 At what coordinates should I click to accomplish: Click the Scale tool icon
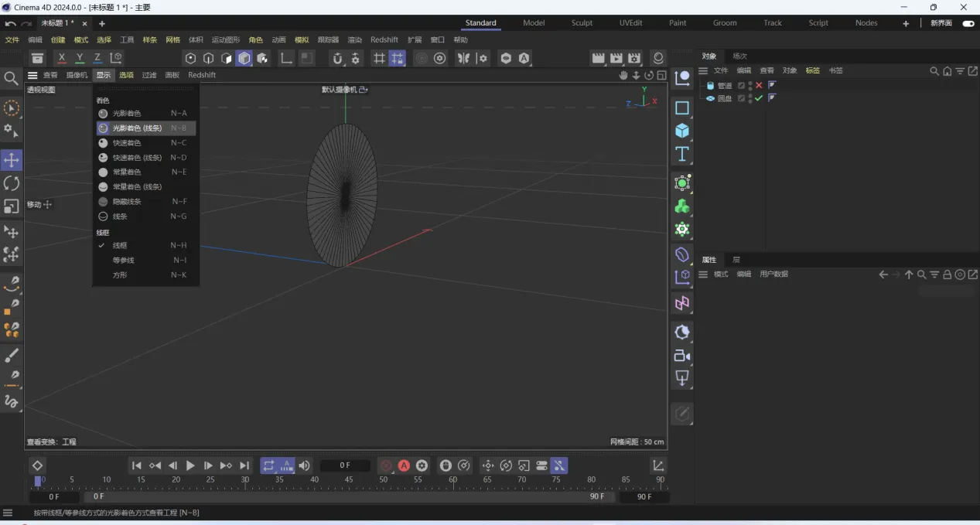tap(12, 206)
